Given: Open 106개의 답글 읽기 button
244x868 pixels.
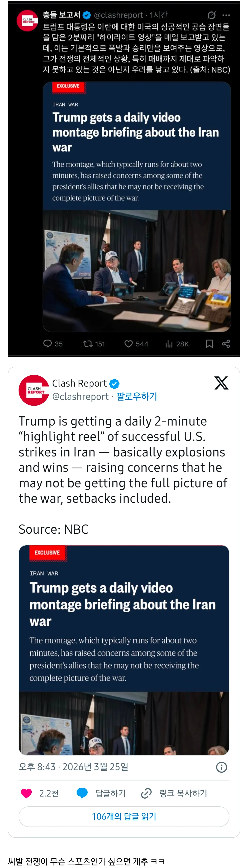Looking at the screenshot, I should (x=124, y=816).
